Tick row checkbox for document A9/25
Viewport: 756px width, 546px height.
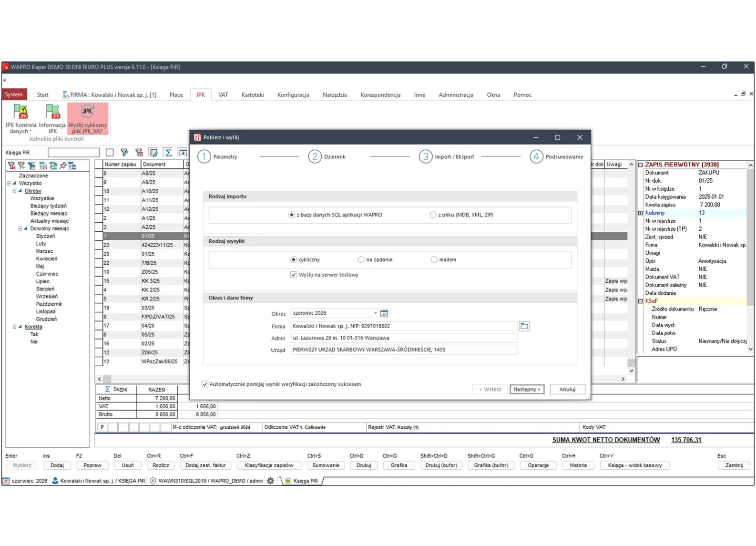tap(99, 182)
